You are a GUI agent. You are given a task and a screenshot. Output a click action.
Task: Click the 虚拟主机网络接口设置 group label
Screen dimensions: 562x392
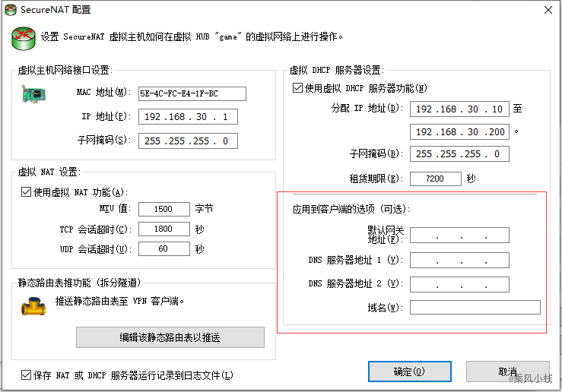65,70
